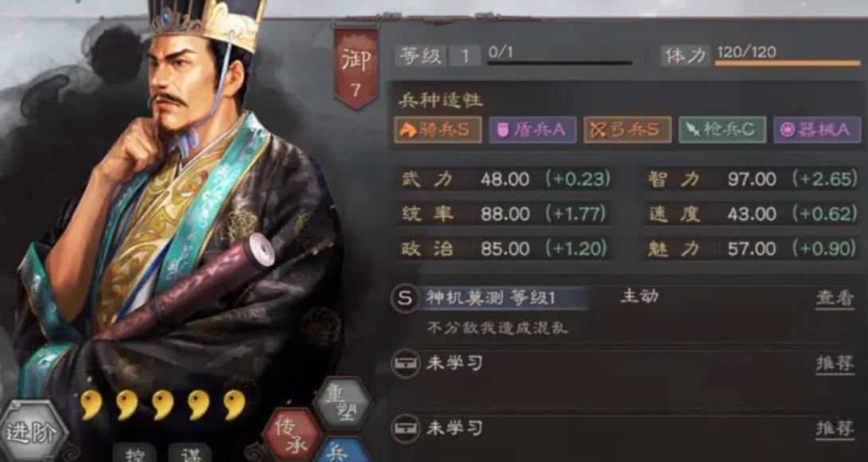Click the S-rank skill circle icon
The image size is (868, 462).
click(405, 298)
